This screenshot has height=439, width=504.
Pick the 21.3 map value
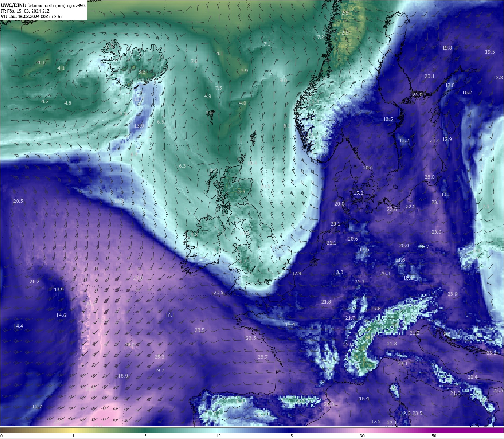pos(359,282)
